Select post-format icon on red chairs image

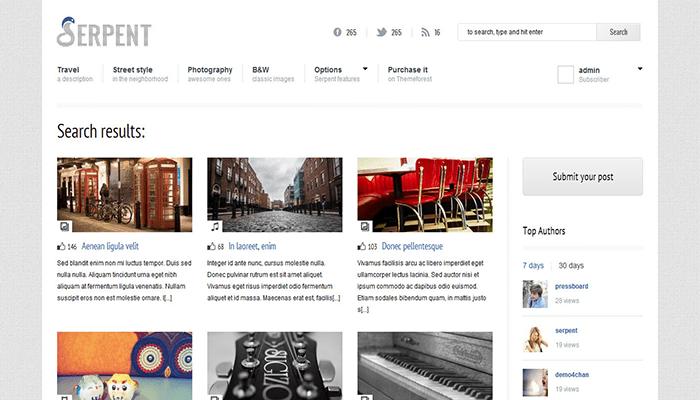tap(365, 226)
